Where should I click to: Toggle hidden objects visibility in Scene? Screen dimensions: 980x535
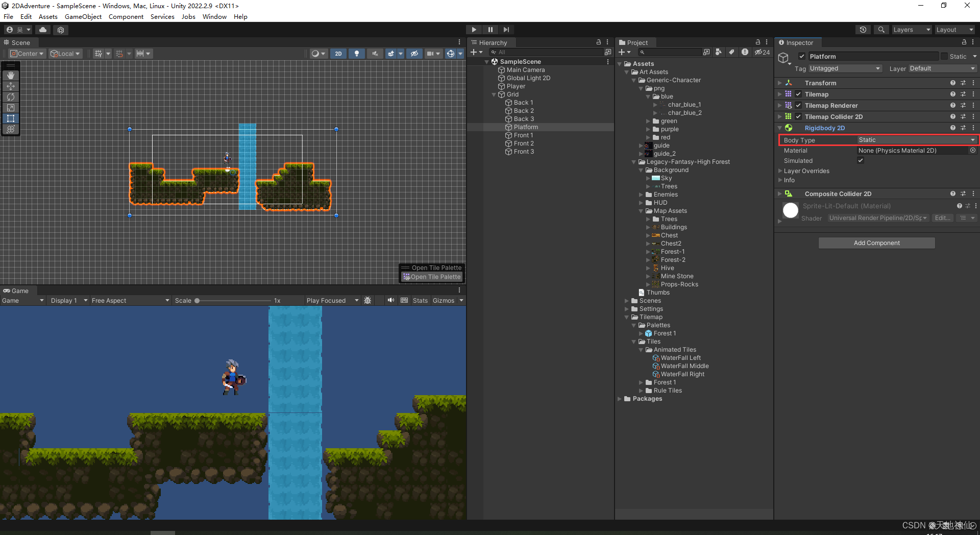414,54
